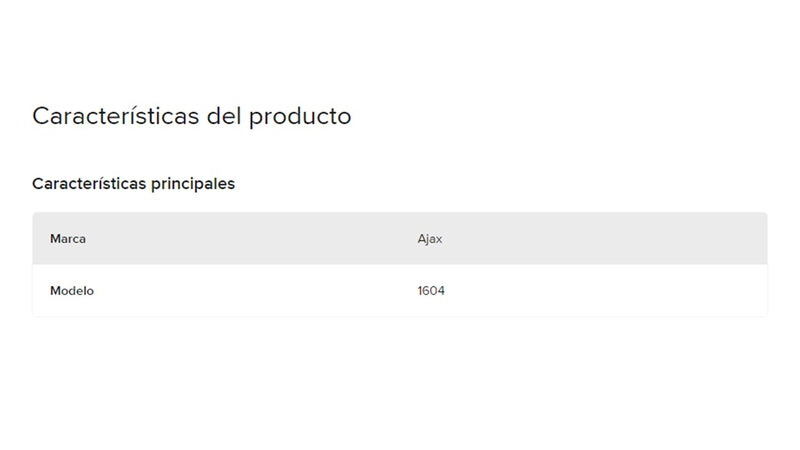
Task: Click the divider between Marca and Modelo rows
Action: [400, 265]
